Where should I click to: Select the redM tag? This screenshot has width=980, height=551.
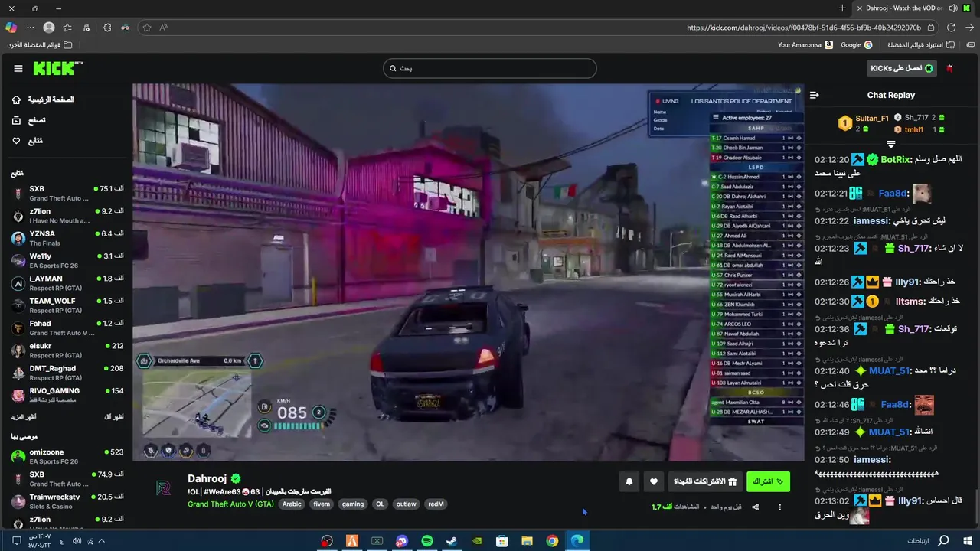click(x=436, y=504)
